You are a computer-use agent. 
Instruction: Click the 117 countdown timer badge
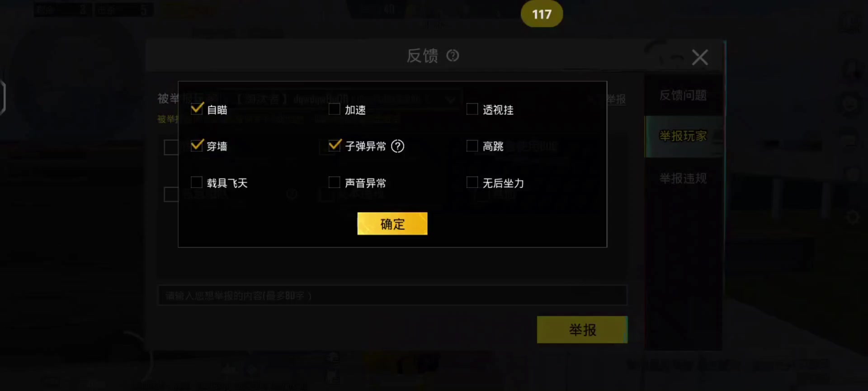coord(542,14)
